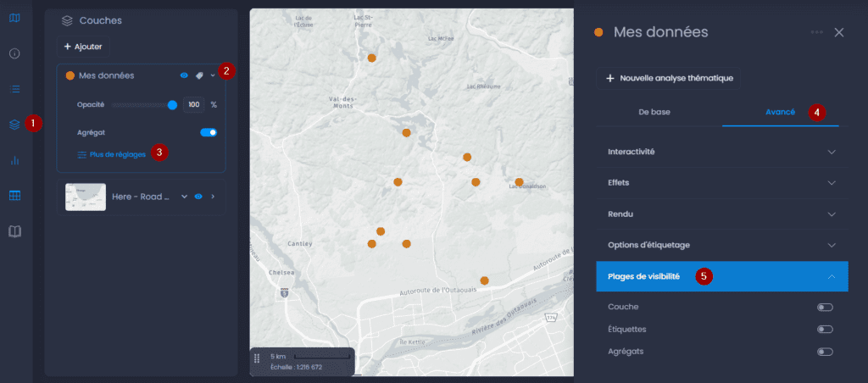This screenshot has height=383, width=868.
Task: Collapse the Mes données layer chevron
Action: [x=213, y=75]
